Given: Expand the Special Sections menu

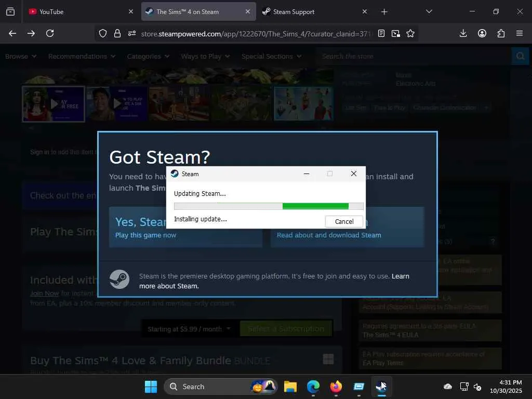Looking at the screenshot, I should pyautogui.click(x=271, y=56).
